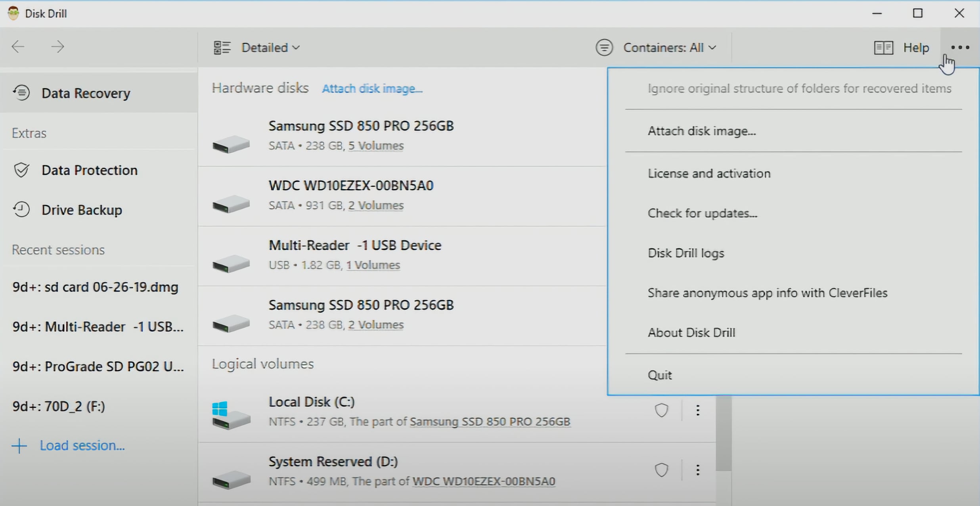Select second Samsung SSD 850 PRO, 2 Volumes
Image resolution: width=980 pixels, height=506 pixels.
402,316
